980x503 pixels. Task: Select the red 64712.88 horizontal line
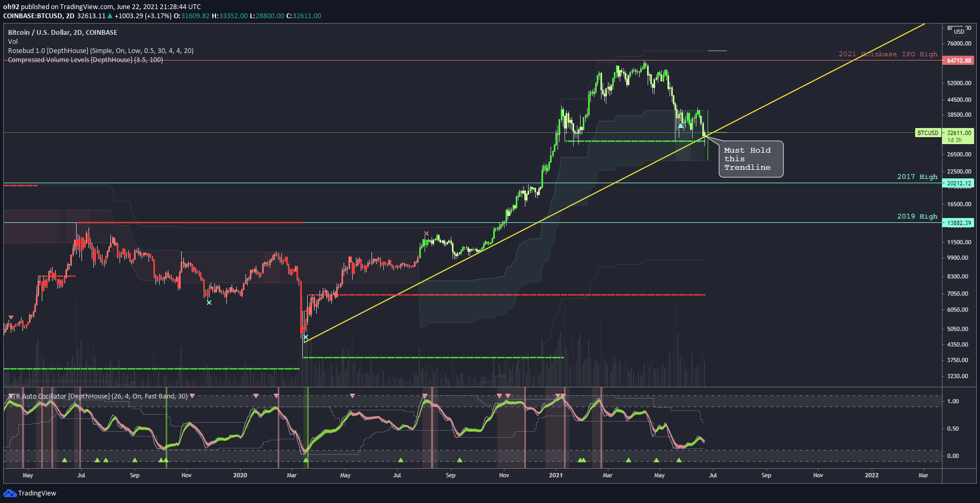472,61
